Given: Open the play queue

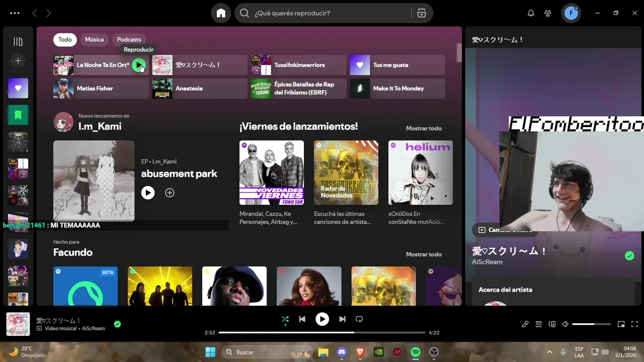Looking at the screenshot, I should (x=538, y=324).
